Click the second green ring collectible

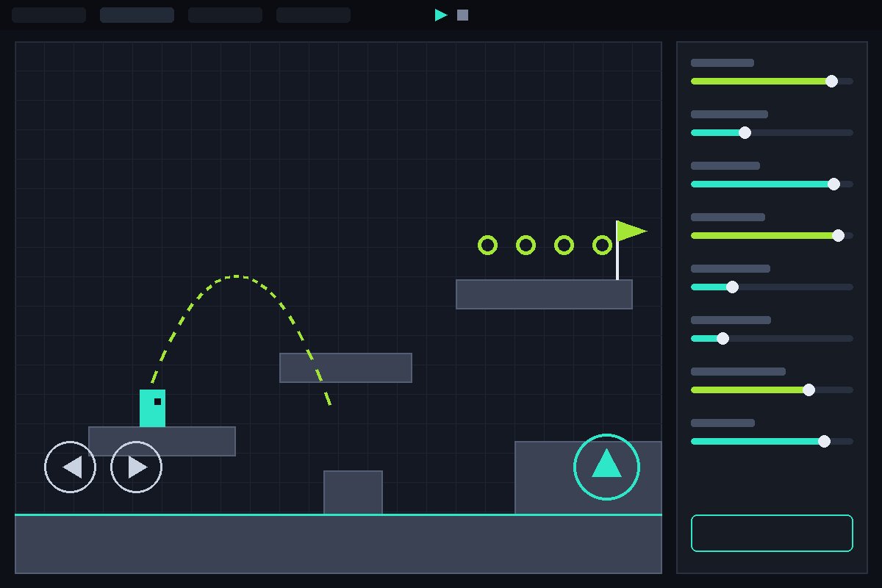[526, 245]
